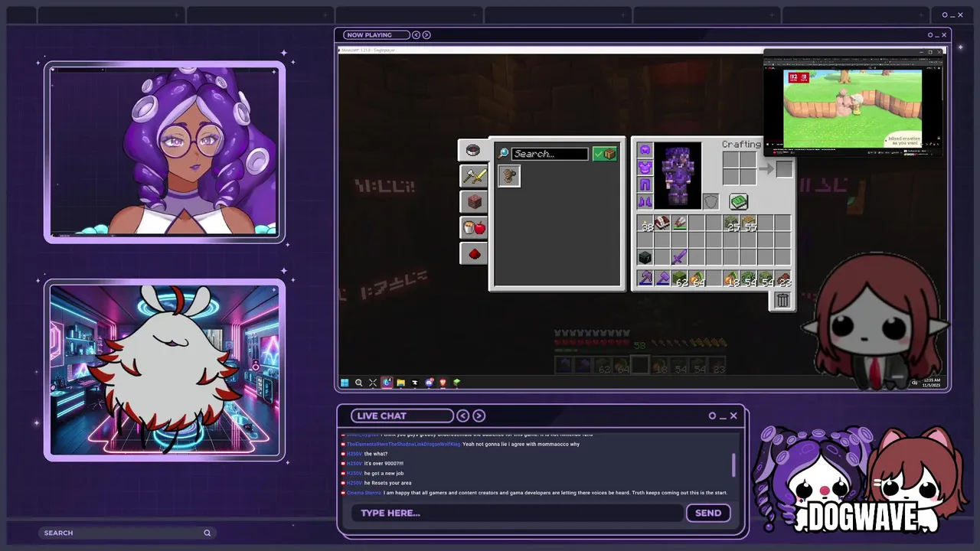Click the live chat scrollbar thumb
Viewport: 980px width, 551px height.
(734, 465)
